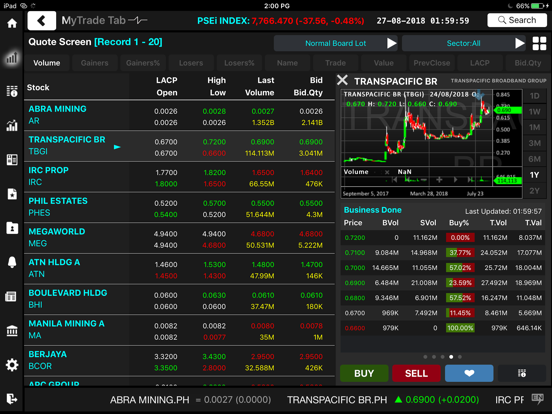Click the 100.00% buy percentage bar

tap(460, 328)
